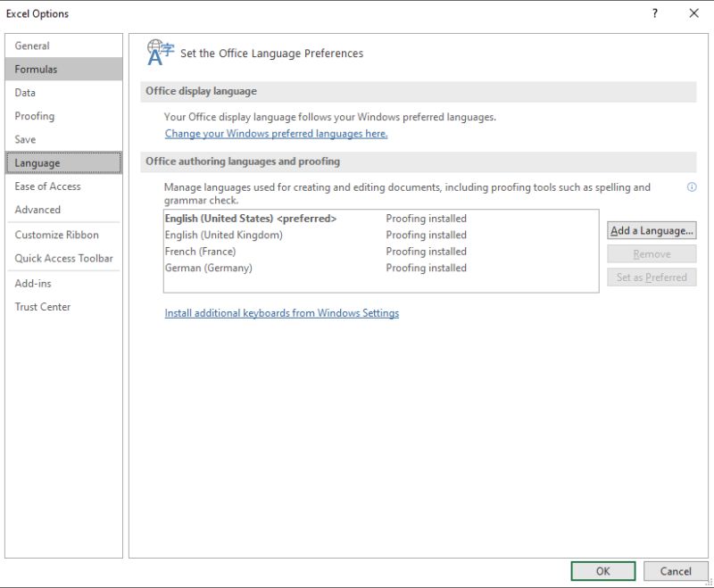
Task: Follow Install additional keyboards from Windows Settings link
Action: point(281,313)
